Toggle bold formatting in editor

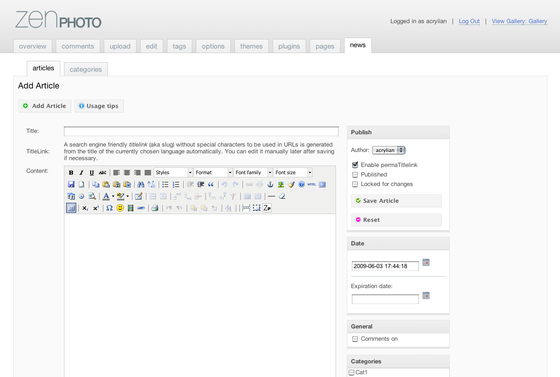[x=71, y=172]
